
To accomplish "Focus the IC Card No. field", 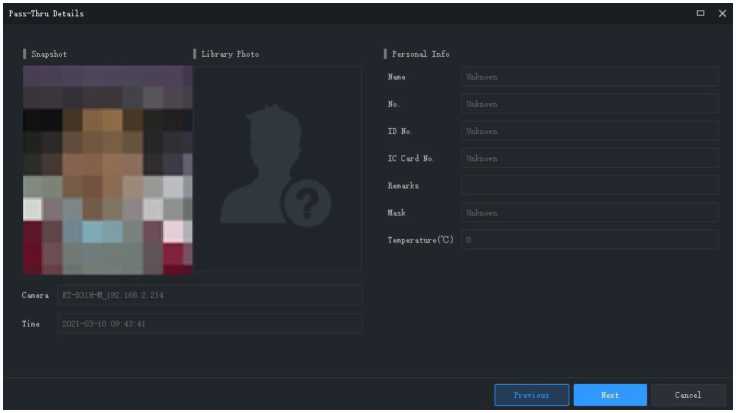I will point(589,158).
